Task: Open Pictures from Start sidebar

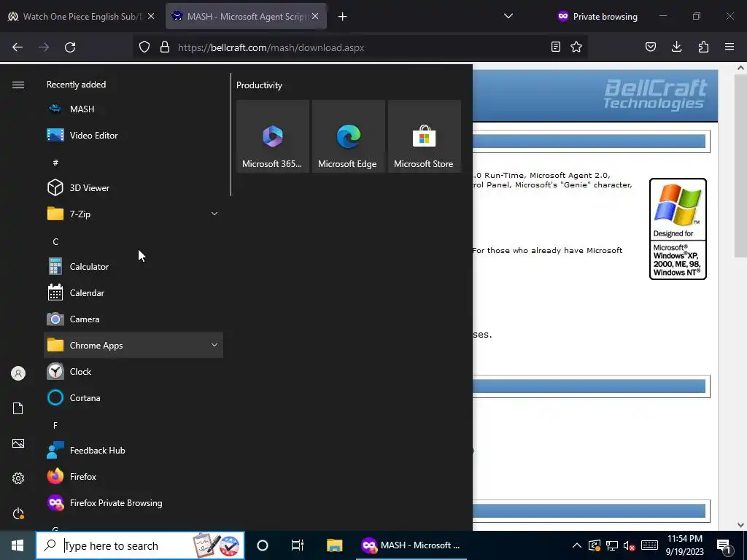Action: 18,443
